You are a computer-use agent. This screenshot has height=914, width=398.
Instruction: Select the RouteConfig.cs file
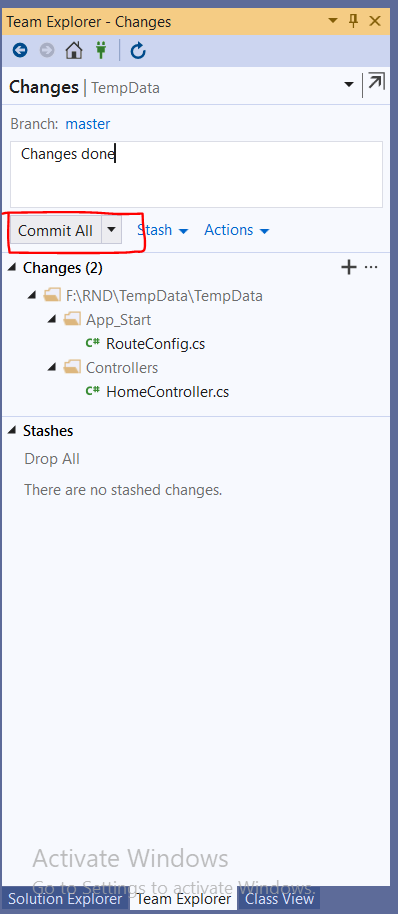coord(156,344)
